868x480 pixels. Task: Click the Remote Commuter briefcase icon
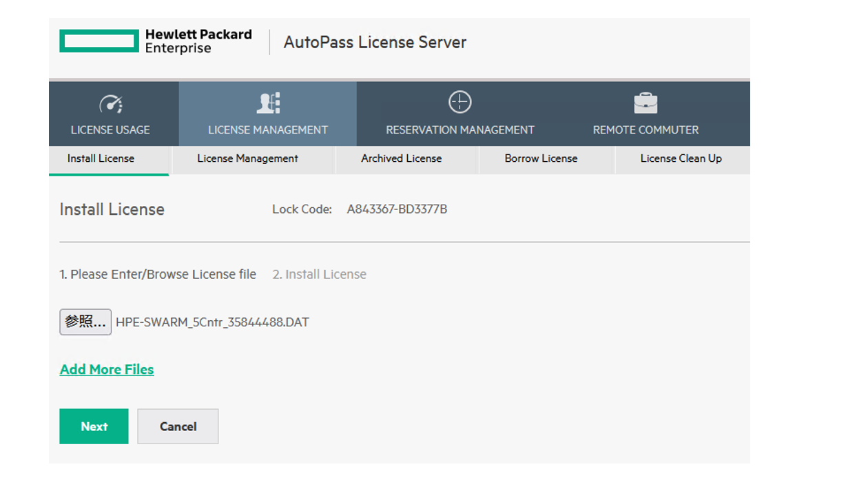tap(645, 102)
